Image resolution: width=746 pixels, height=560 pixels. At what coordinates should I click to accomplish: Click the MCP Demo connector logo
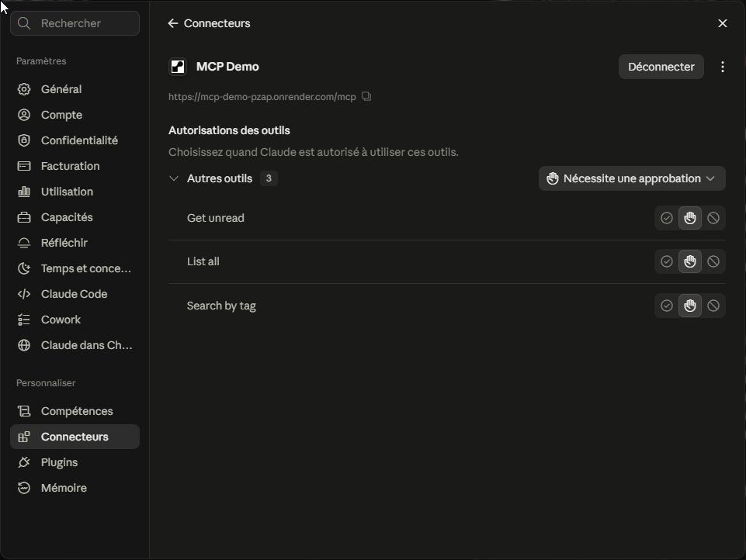[x=178, y=67]
